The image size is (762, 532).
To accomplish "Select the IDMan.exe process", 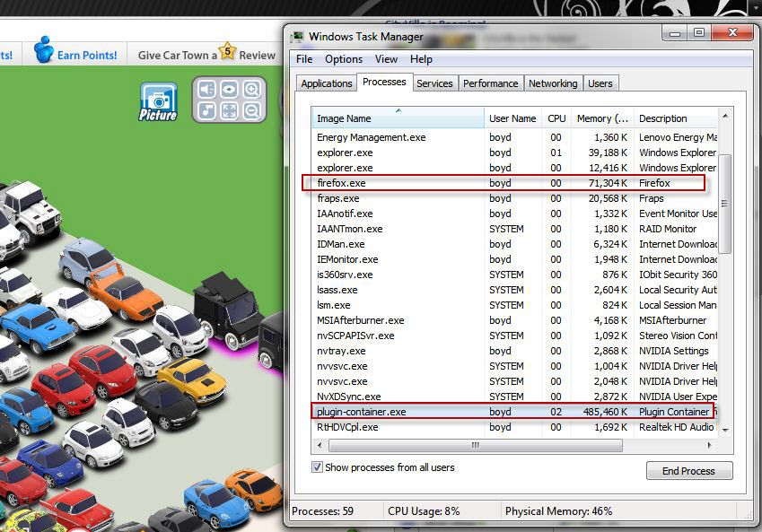I will point(515,244).
